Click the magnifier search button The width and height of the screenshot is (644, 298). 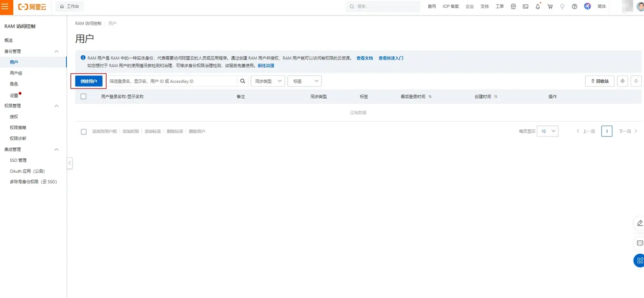243,81
